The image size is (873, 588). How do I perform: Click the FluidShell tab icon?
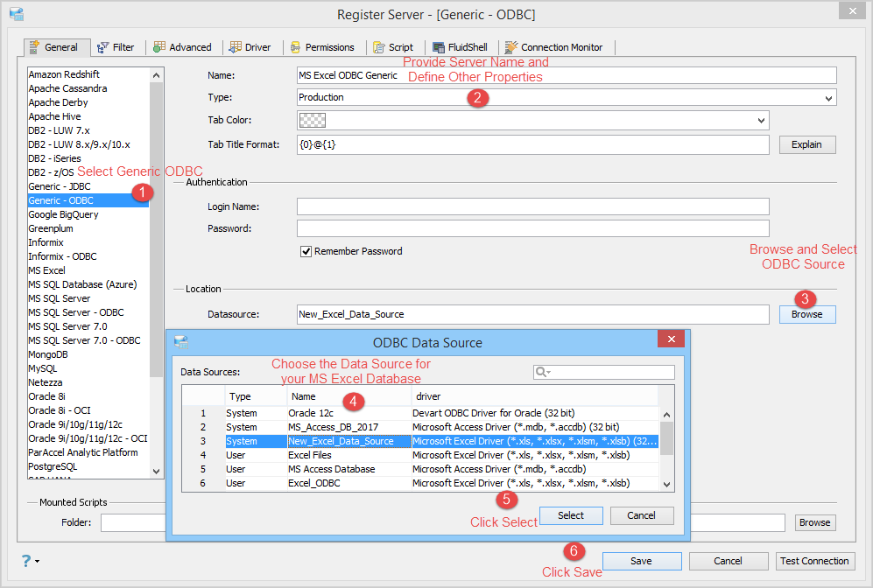coord(437,47)
